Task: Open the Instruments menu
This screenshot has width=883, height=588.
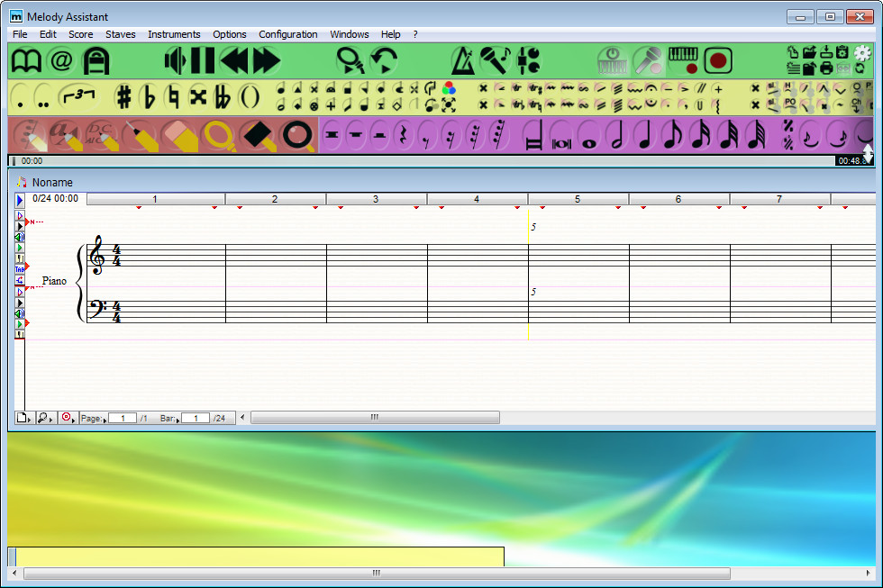Action: pos(174,34)
